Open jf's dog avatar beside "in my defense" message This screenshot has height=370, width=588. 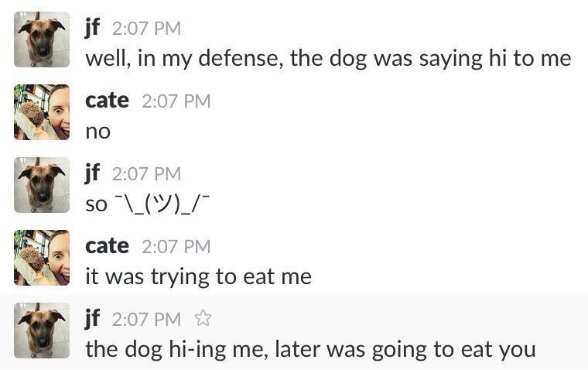tap(42, 39)
